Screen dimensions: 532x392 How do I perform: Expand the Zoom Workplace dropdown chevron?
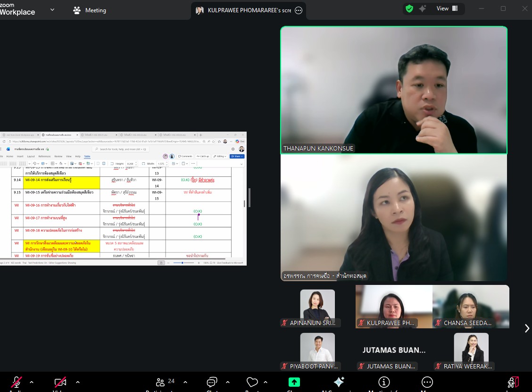pos(52,9)
